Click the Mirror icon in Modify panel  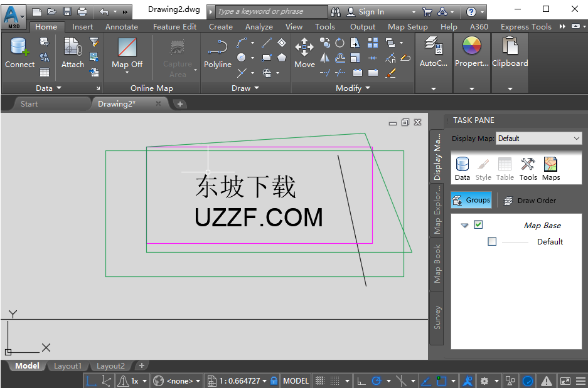point(325,58)
